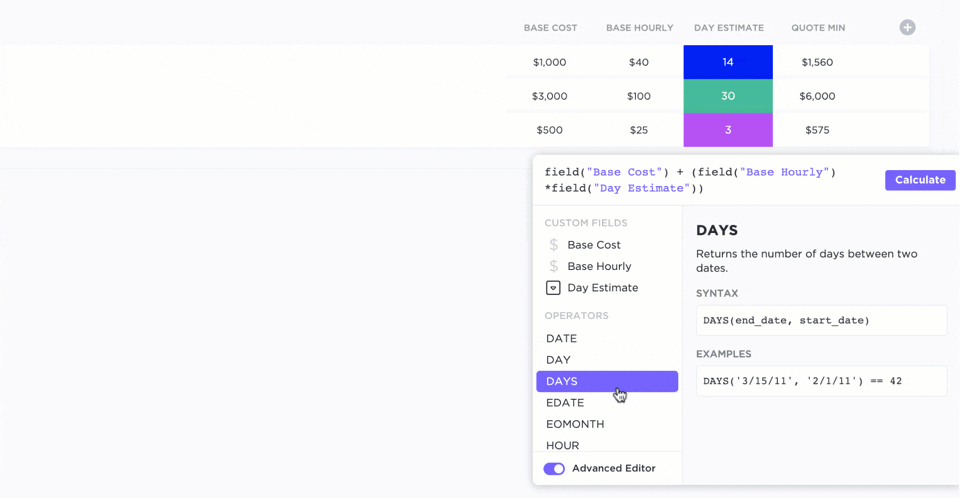Click the $6,000 Quote Min cell

coord(817,96)
